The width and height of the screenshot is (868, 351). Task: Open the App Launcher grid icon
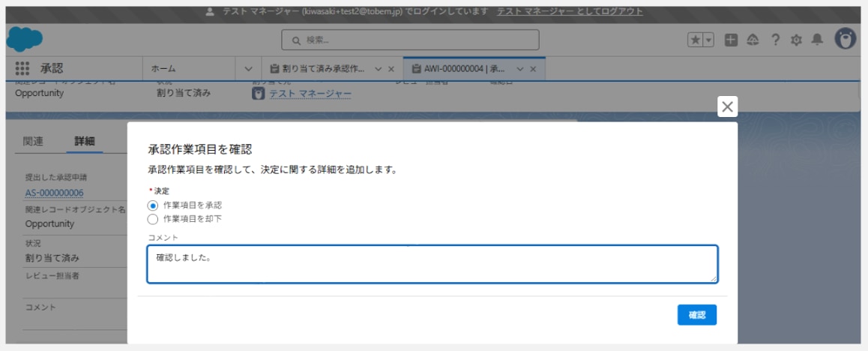tap(22, 68)
